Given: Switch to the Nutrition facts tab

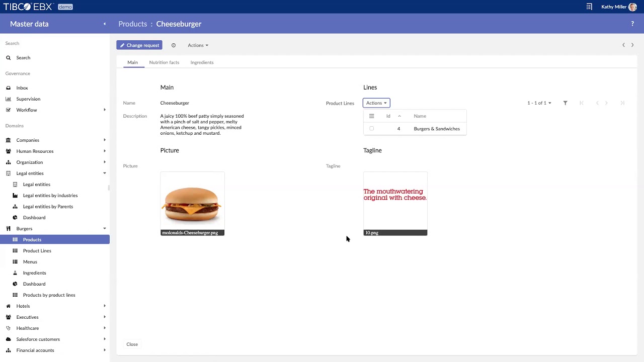Looking at the screenshot, I should (164, 62).
